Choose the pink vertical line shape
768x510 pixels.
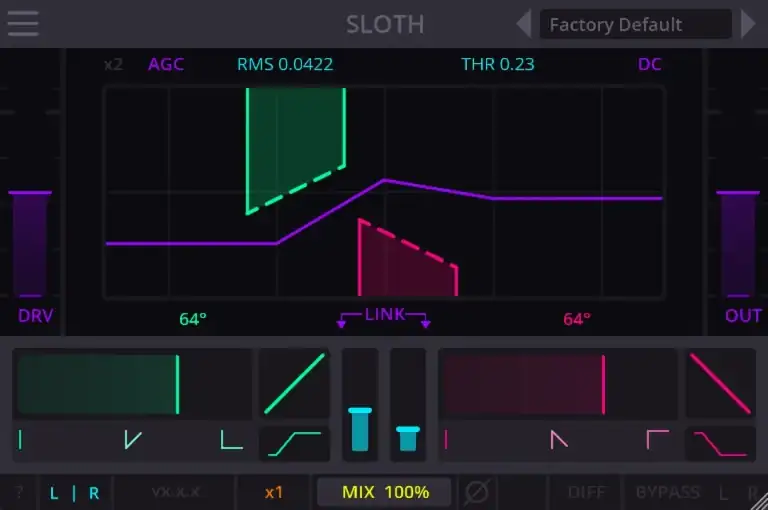click(446, 439)
